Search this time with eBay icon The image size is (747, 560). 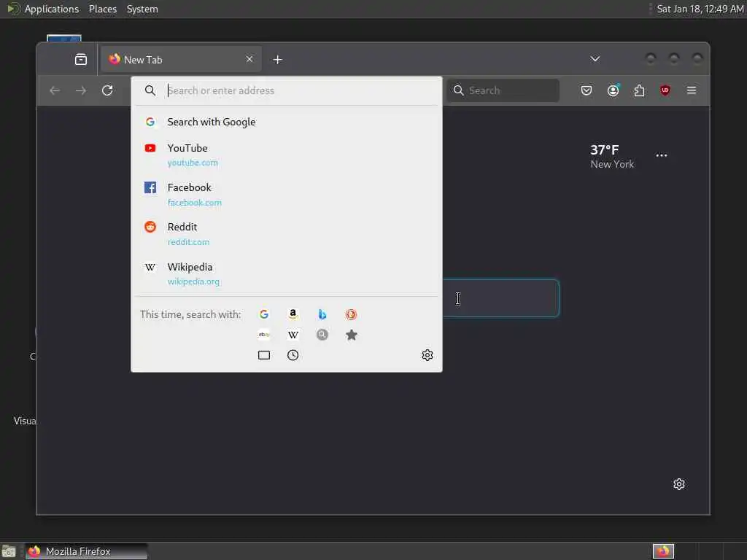click(264, 335)
